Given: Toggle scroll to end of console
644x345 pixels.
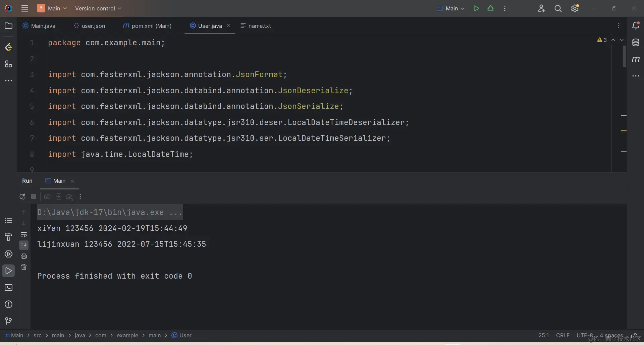Looking at the screenshot, I should 24,245.
